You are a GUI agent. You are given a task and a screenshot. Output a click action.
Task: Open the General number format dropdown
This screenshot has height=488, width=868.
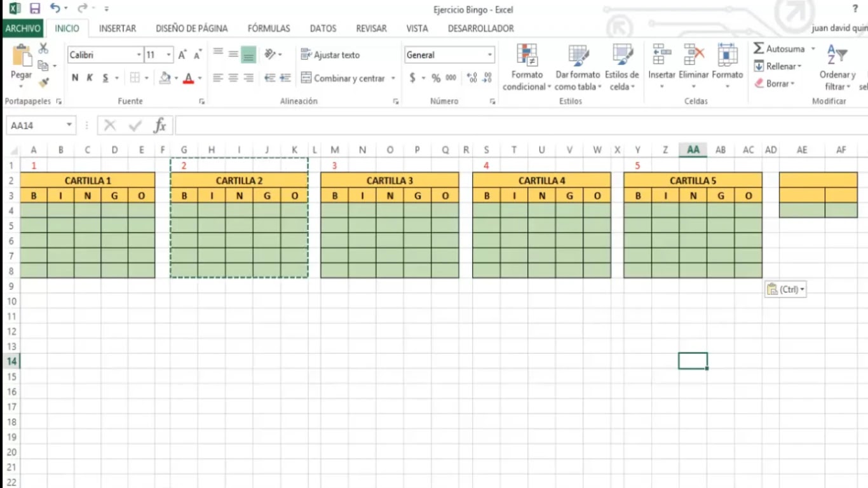[490, 55]
